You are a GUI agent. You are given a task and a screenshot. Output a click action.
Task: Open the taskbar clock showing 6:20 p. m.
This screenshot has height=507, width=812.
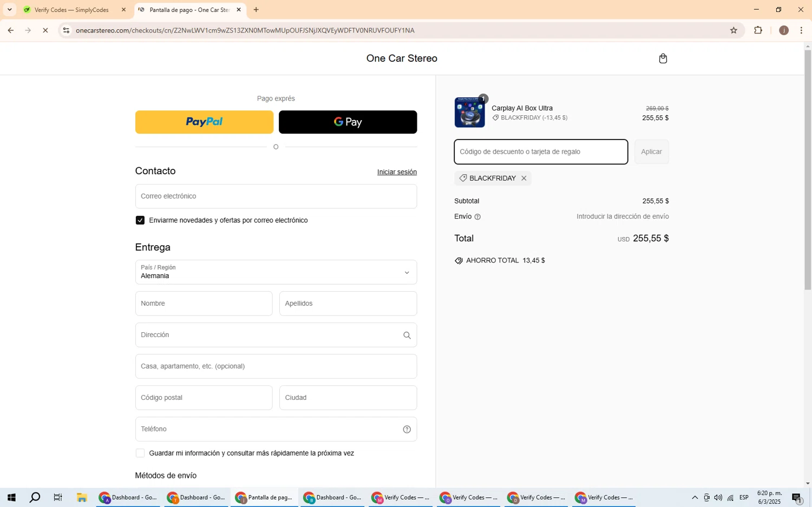pyautogui.click(x=769, y=498)
